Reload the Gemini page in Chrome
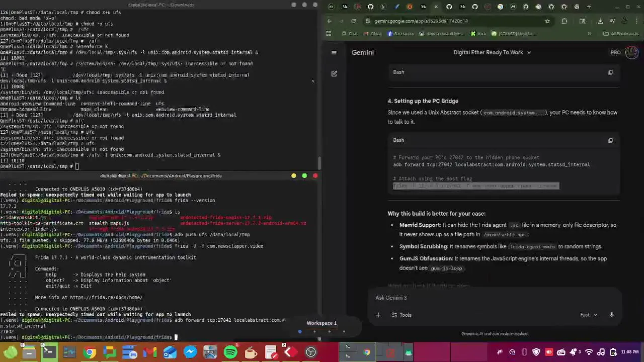This screenshot has width=644, height=362. tap(354, 21)
